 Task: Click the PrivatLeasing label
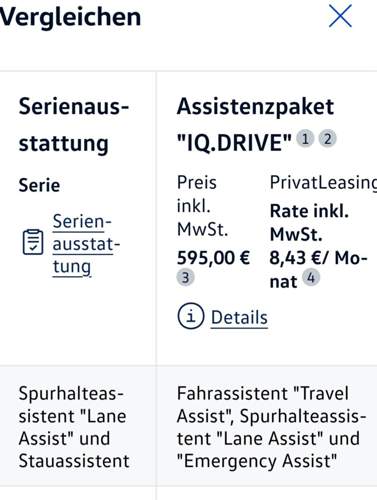coord(323,183)
